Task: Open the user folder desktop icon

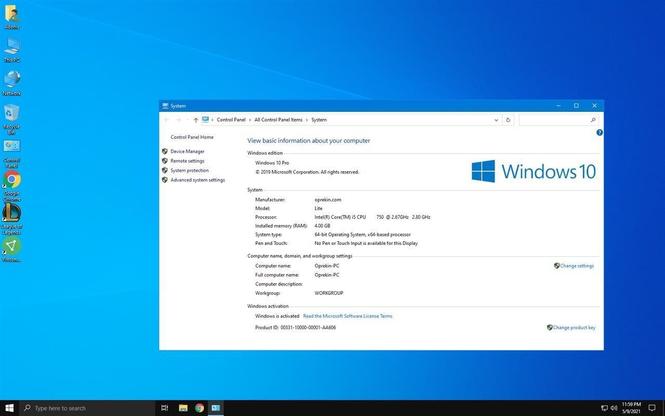Action: pos(12,17)
